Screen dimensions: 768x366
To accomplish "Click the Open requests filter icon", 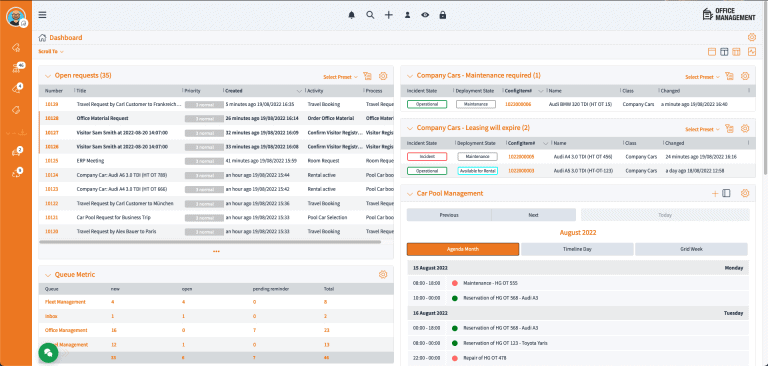I will click(x=367, y=76).
